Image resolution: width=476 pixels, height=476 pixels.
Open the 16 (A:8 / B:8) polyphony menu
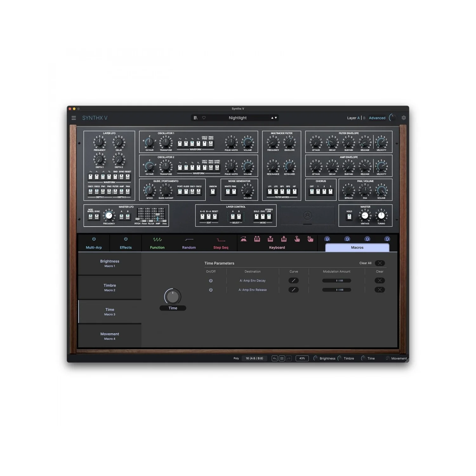click(x=255, y=358)
